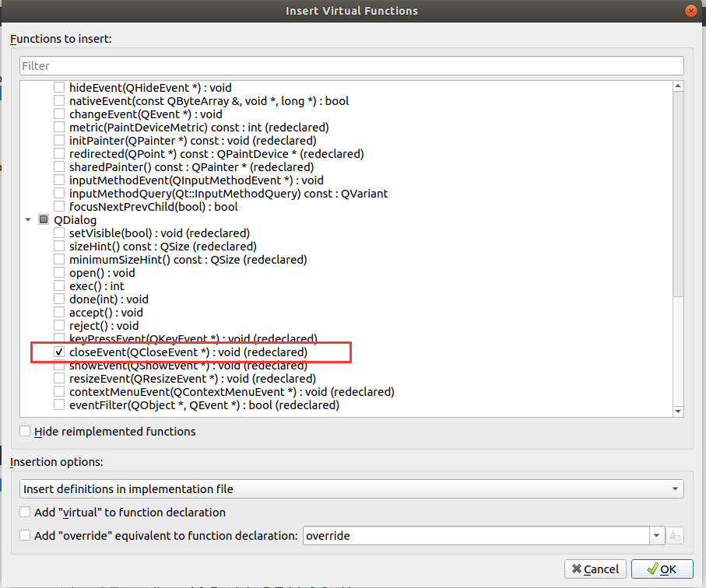Image resolution: width=706 pixels, height=588 pixels.
Task: Check metric(PaintDeviceMetric) const function
Action: (59, 127)
